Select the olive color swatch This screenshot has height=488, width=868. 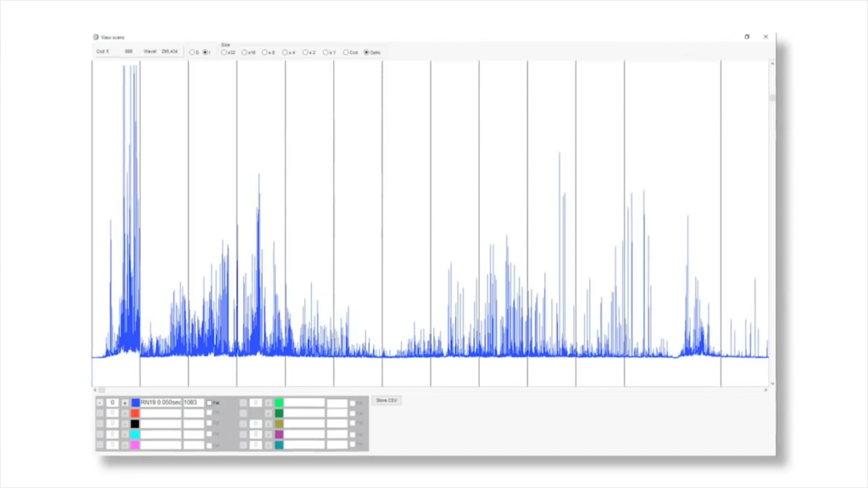point(279,424)
